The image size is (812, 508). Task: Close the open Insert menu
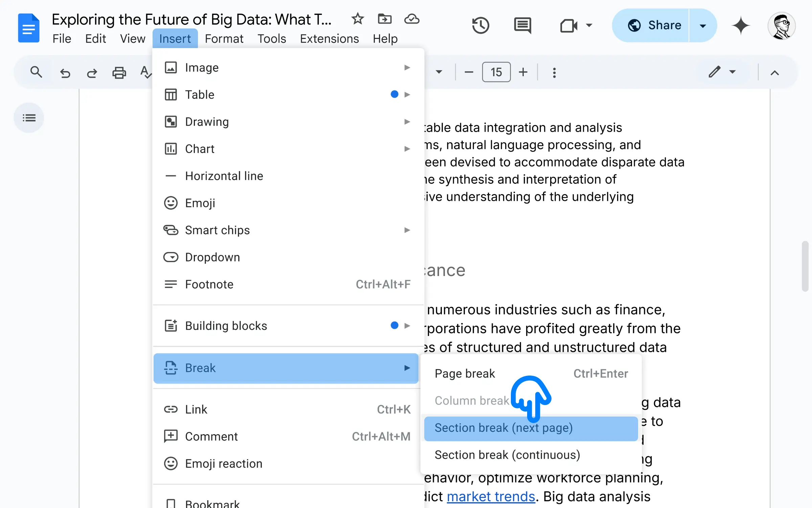point(175,39)
